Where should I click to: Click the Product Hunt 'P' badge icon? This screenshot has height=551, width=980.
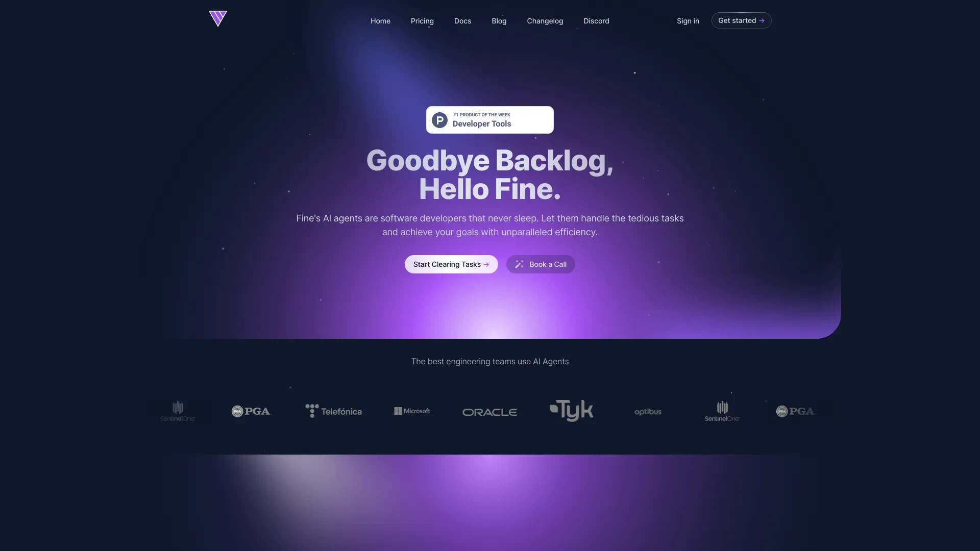click(439, 120)
